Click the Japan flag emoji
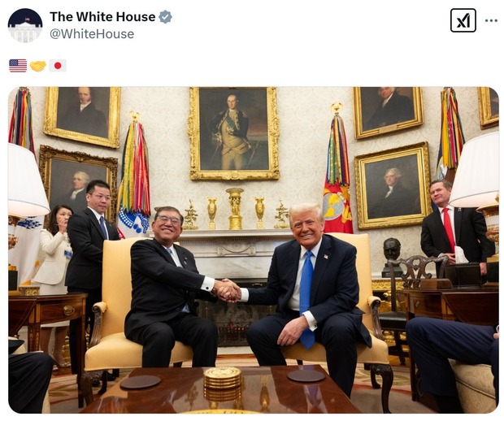504x421 pixels. [x=58, y=66]
